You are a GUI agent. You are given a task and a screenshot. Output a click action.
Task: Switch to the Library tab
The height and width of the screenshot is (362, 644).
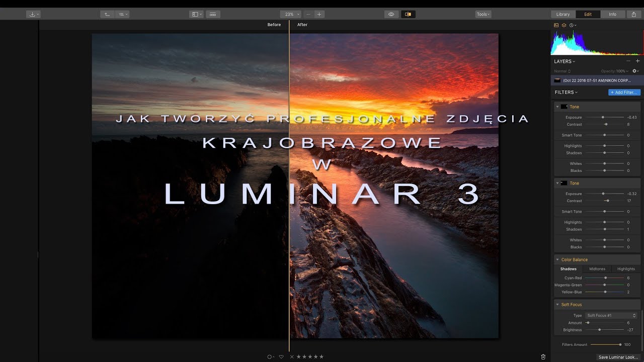tap(563, 14)
